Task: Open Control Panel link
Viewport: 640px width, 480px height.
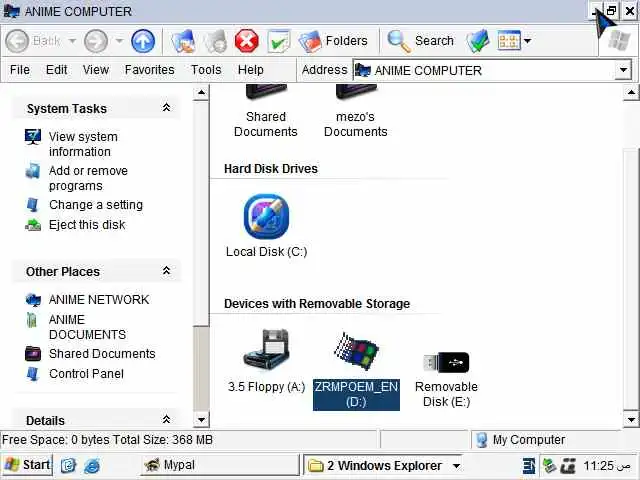Action: pyautogui.click(x=86, y=373)
